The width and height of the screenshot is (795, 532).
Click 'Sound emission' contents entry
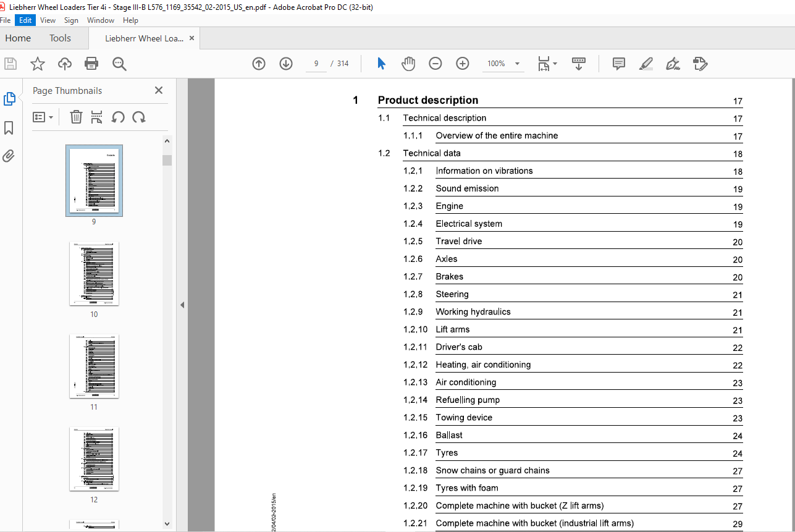pyautogui.click(x=467, y=188)
